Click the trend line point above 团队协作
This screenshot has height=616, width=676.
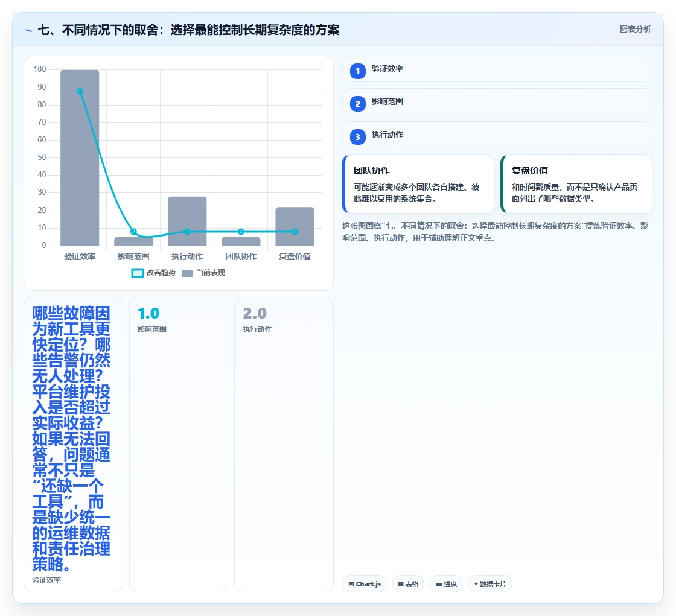click(241, 232)
